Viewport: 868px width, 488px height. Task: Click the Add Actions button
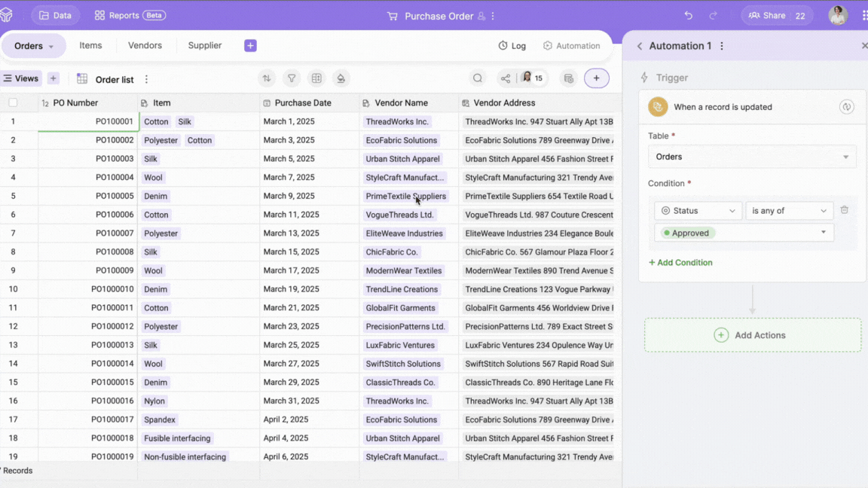pos(752,335)
